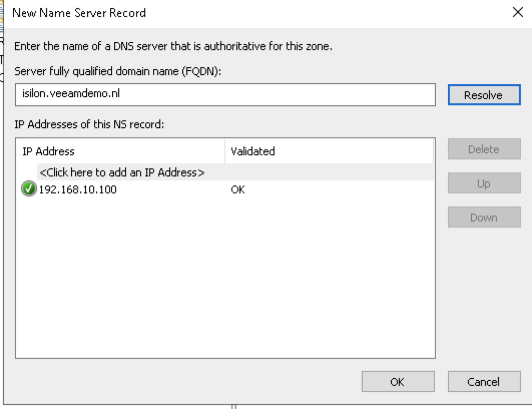
Task: Move the entry with the Down button
Action: point(484,217)
